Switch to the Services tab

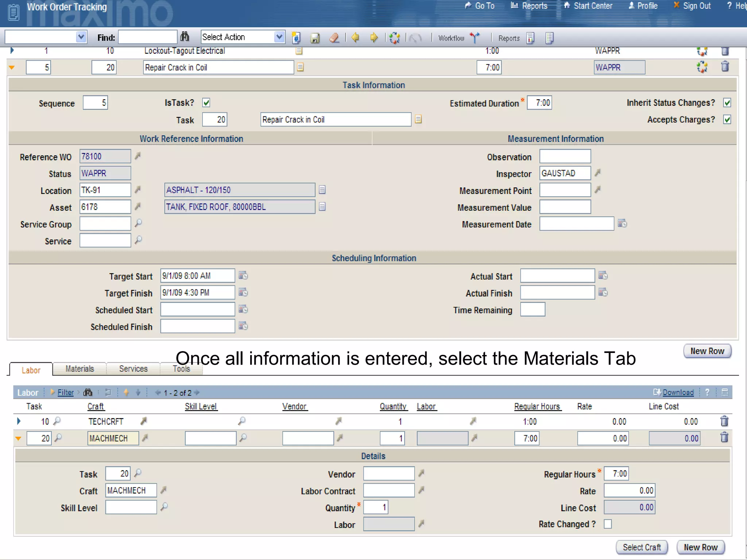(133, 369)
